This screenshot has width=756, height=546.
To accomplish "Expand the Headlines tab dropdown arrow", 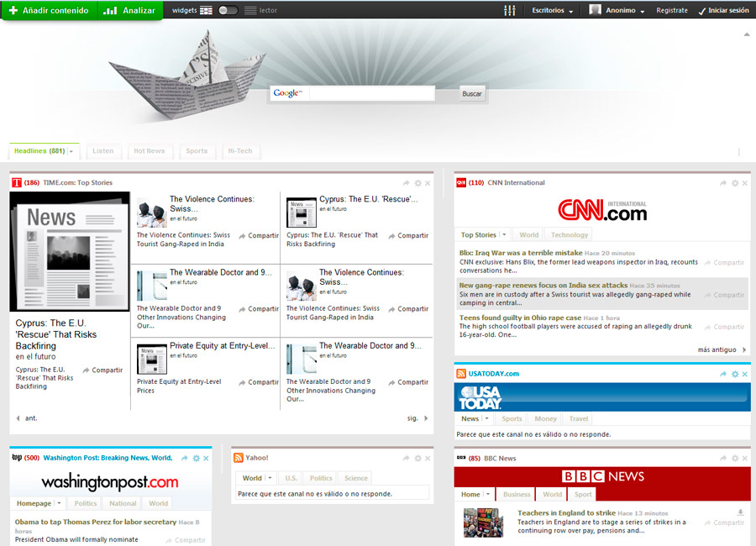I will click(71, 152).
